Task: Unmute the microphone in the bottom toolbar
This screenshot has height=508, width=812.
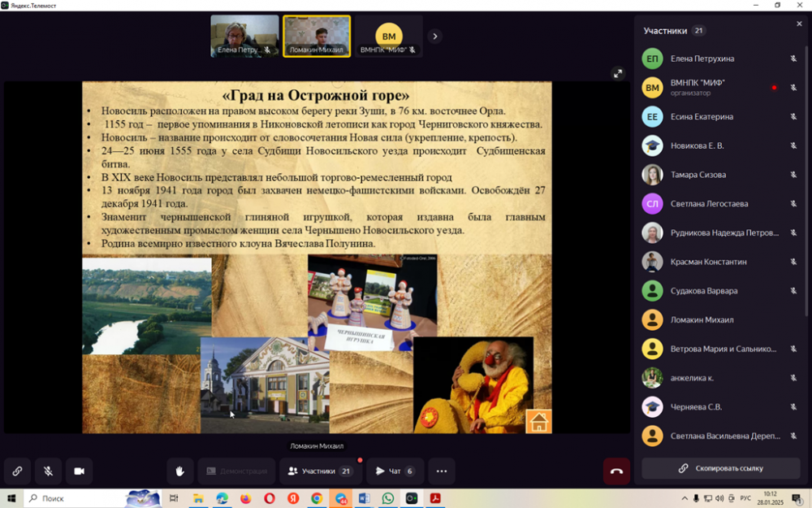Action: click(48, 471)
